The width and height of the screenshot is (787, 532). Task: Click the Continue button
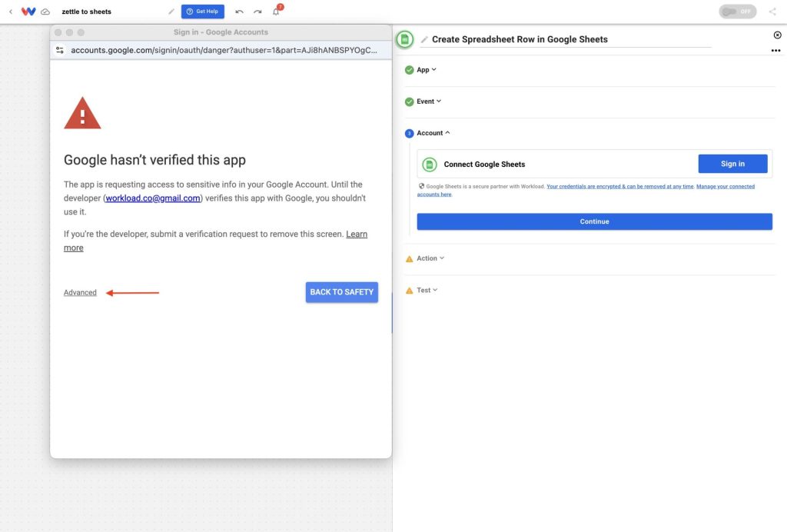(x=594, y=221)
